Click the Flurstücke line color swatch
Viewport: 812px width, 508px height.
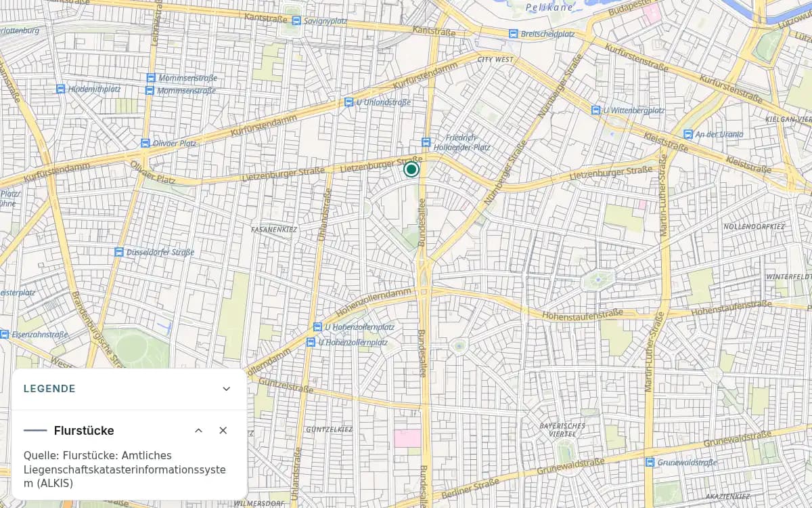coord(35,431)
